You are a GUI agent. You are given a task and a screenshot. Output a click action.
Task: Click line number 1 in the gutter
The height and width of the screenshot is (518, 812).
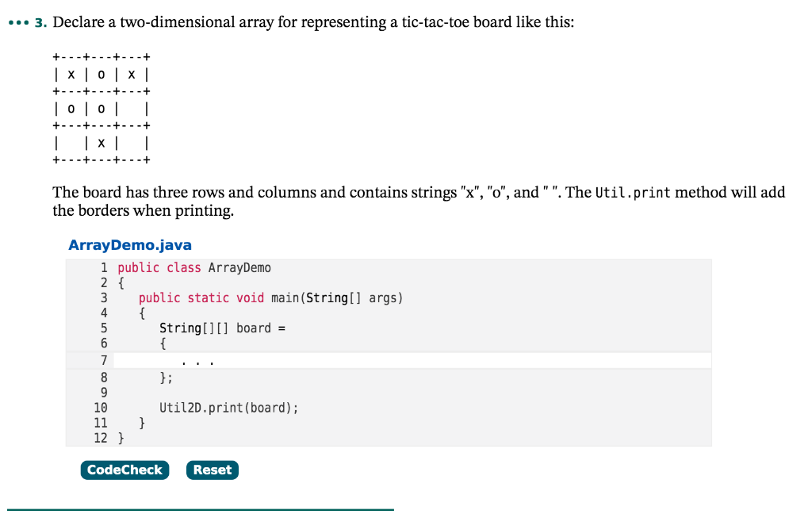point(103,267)
